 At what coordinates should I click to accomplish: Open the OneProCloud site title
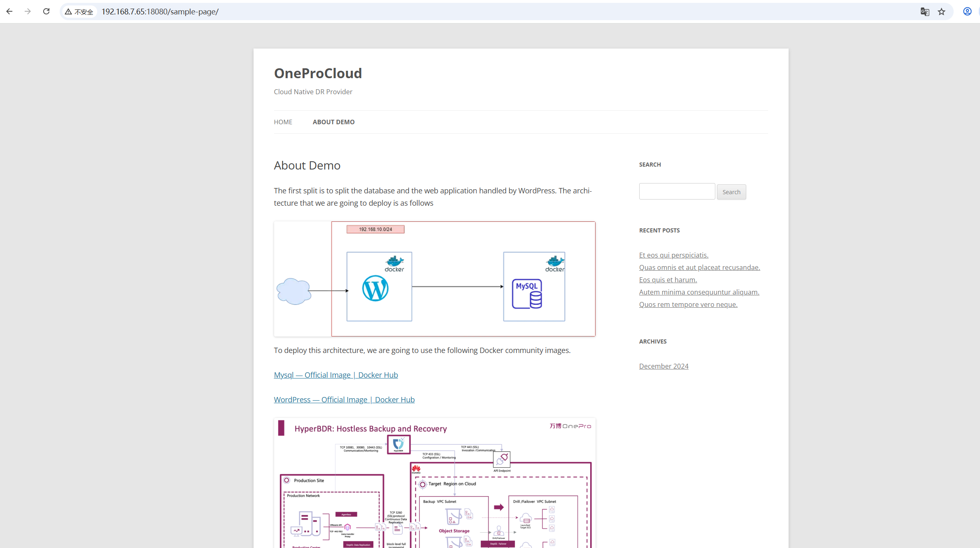coord(318,73)
